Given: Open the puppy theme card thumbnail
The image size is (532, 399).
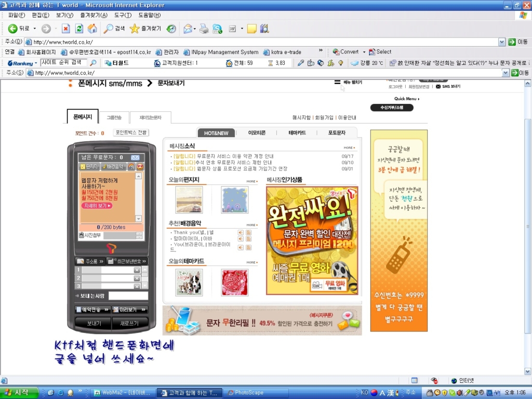Looking at the screenshot, I should coord(189,283).
